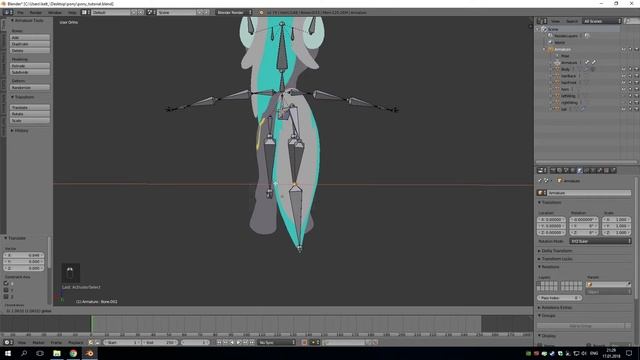
Task: Click the Add to Group button
Action: coord(581,326)
